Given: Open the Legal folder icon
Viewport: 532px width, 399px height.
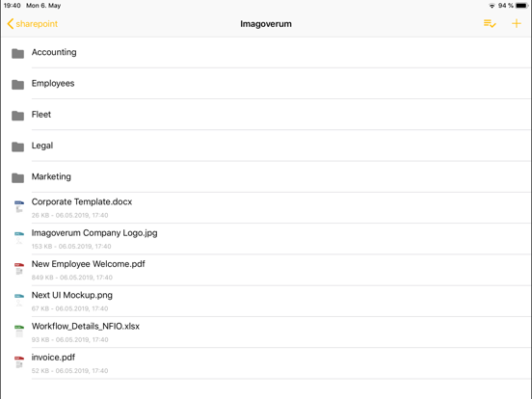Looking at the screenshot, I should 17,146.
